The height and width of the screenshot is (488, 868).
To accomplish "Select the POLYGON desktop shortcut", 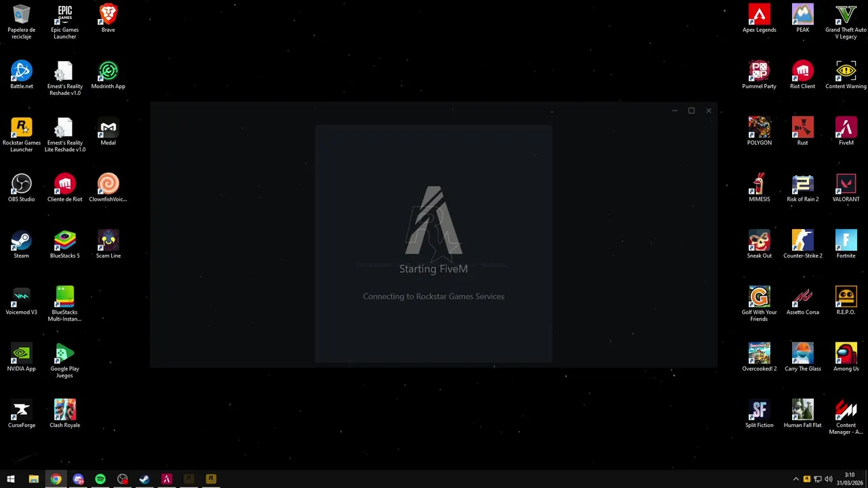I will pyautogui.click(x=759, y=131).
